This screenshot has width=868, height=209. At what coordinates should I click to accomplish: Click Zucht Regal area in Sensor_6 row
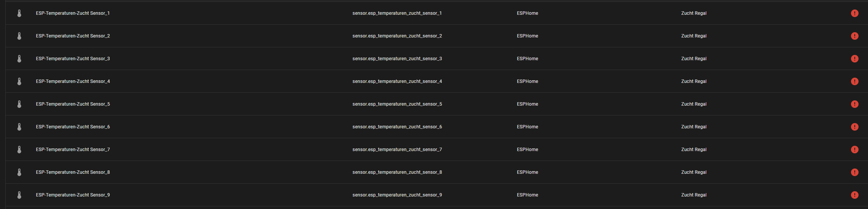(x=694, y=127)
